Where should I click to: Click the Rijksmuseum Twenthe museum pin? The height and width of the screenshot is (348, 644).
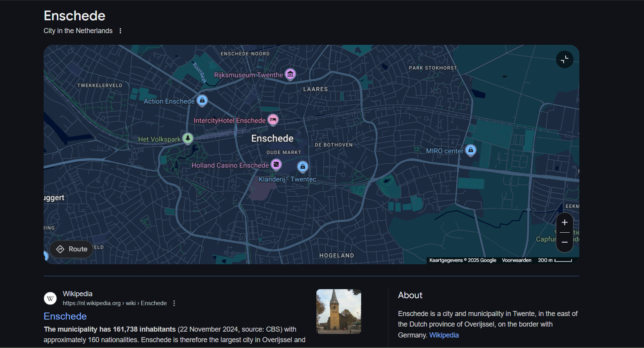click(290, 74)
